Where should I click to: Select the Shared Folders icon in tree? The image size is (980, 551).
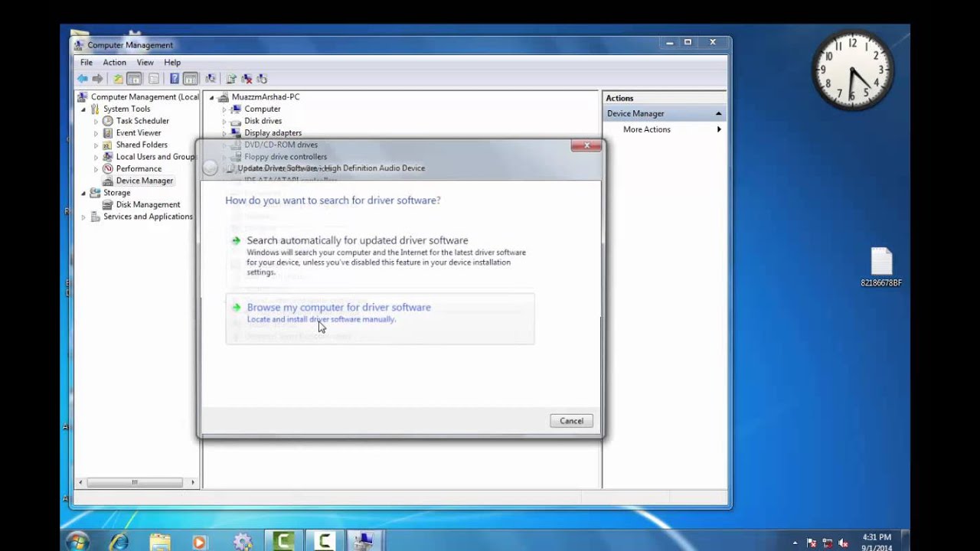pos(108,145)
